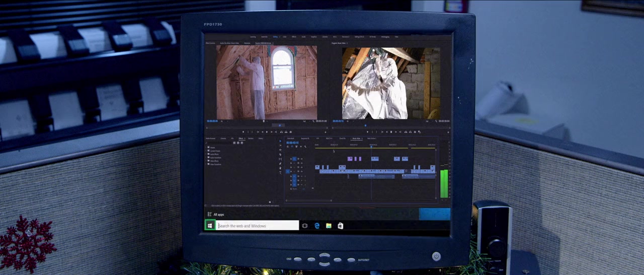644x275 pixels.
Task: Toggle the lock on the top video track
Action: coord(291,159)
